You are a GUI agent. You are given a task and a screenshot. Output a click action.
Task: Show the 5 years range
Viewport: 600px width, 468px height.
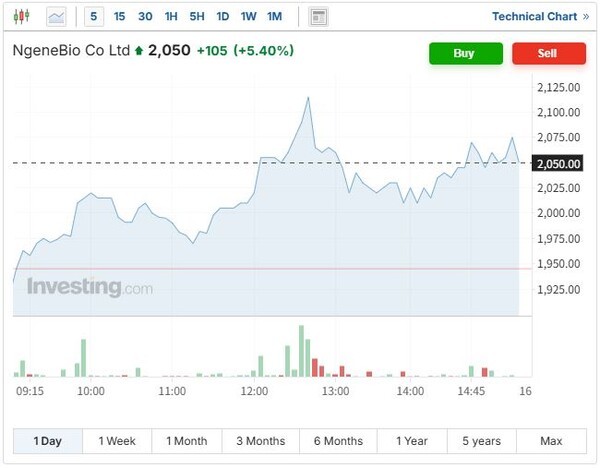(x=482, y=441)
